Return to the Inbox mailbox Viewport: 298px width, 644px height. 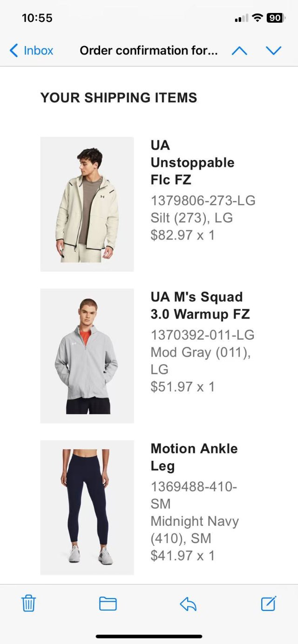pyautogui.click(x=36, y=50)
